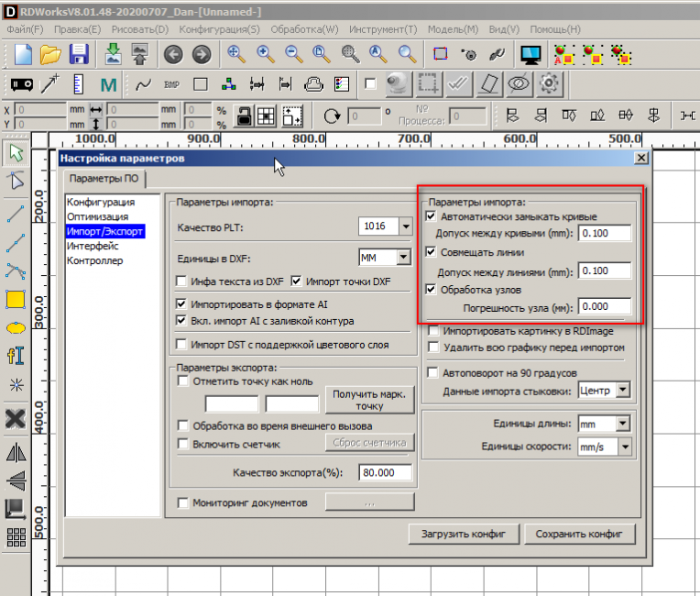The image size is (700, 596).
Task: Click the delete X tool icon
Action: [x=15, y=420]
